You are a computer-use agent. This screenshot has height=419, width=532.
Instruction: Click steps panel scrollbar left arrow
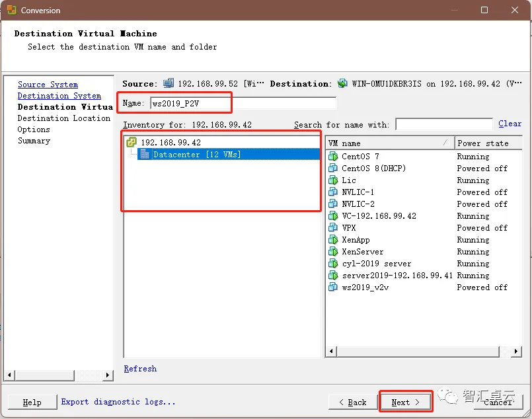point(9,375)
